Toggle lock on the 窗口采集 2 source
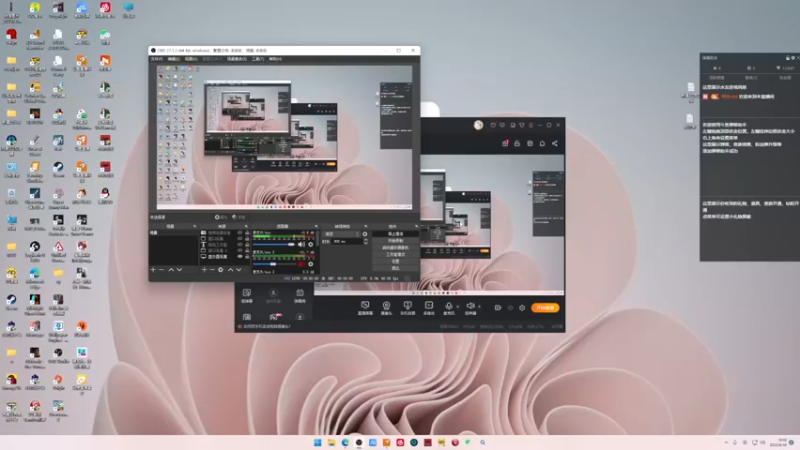This screenshot has height=450, width=800. tap(247, 251)
